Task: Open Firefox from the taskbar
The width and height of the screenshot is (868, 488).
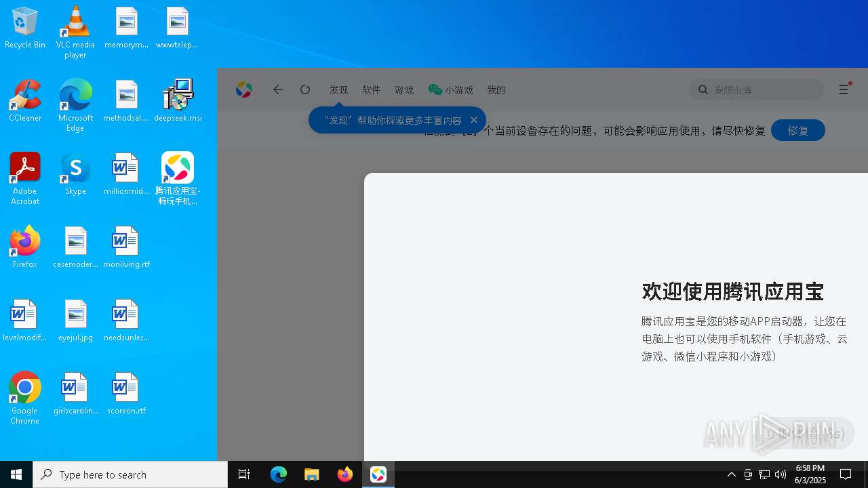Action: pos(345,474)
